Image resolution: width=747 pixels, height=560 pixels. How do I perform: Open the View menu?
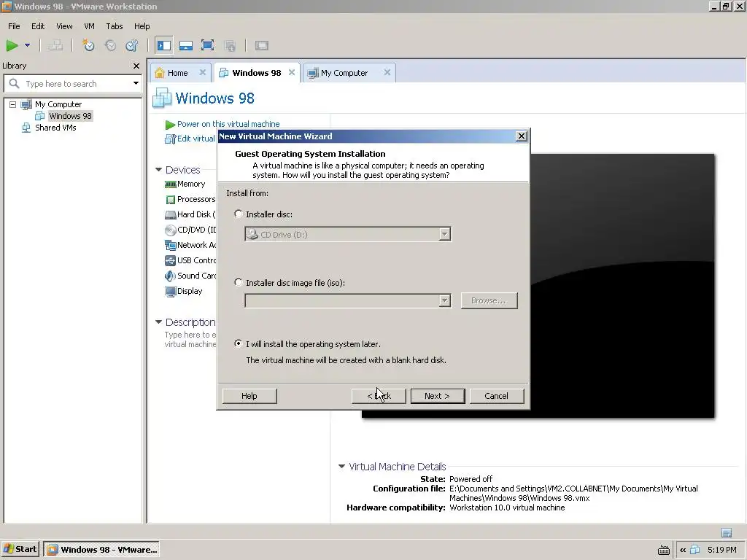click(x=64, y=26)
